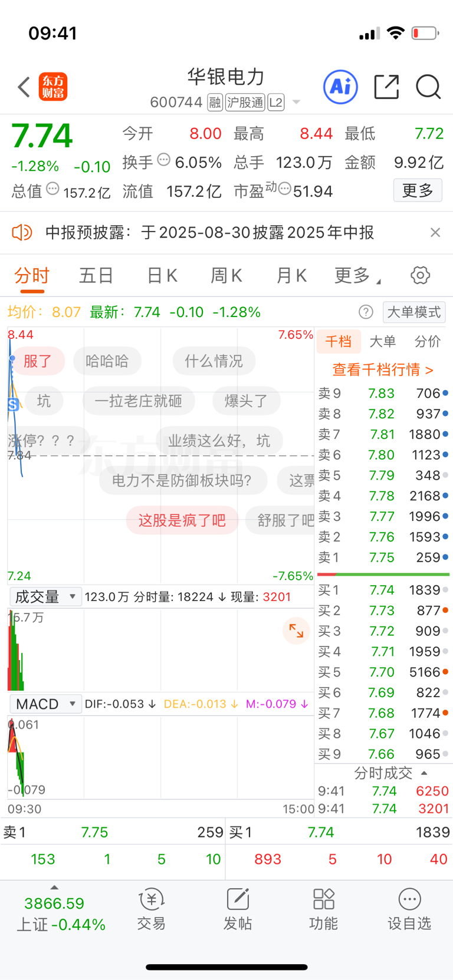Switch to 分时 chart tab

click(32, 276)
